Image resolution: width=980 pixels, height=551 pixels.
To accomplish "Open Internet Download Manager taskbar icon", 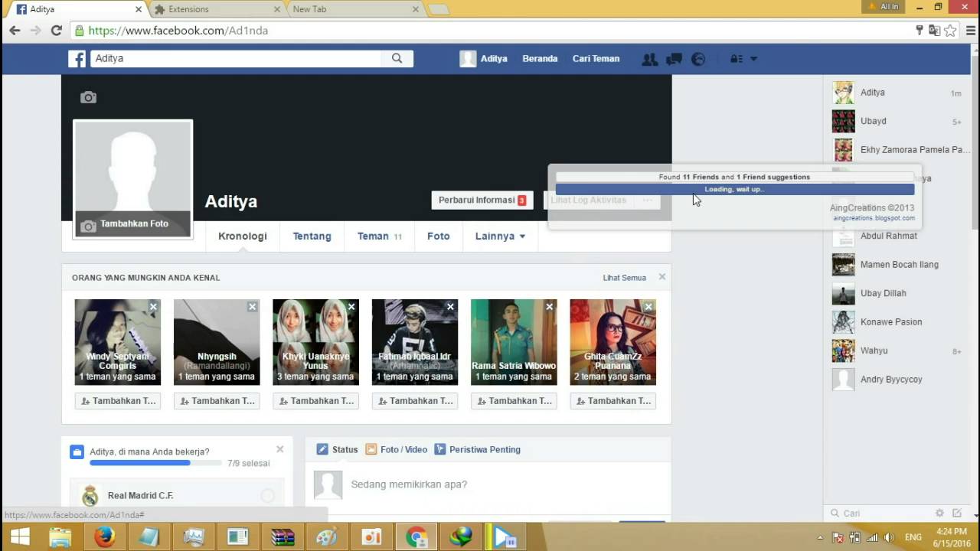I will point(461,537).
